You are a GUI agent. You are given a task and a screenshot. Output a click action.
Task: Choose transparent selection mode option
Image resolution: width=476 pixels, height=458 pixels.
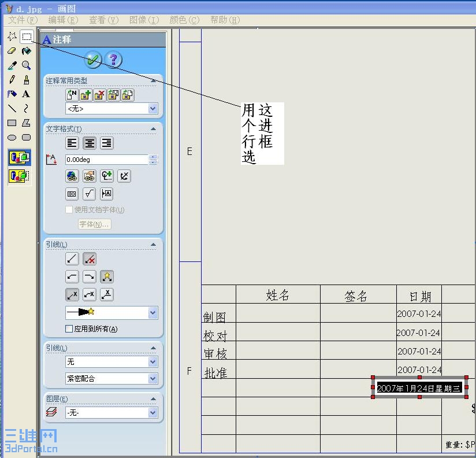pos(20,176)
